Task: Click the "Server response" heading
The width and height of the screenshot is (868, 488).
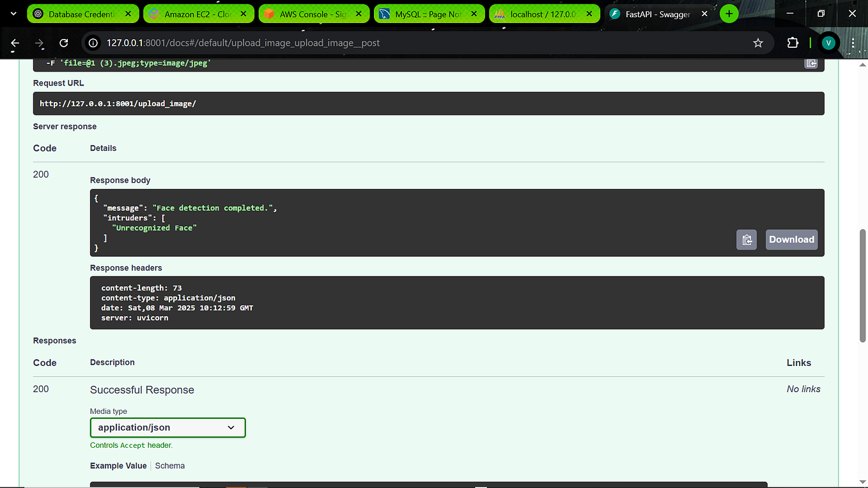Action: point(65,126)
